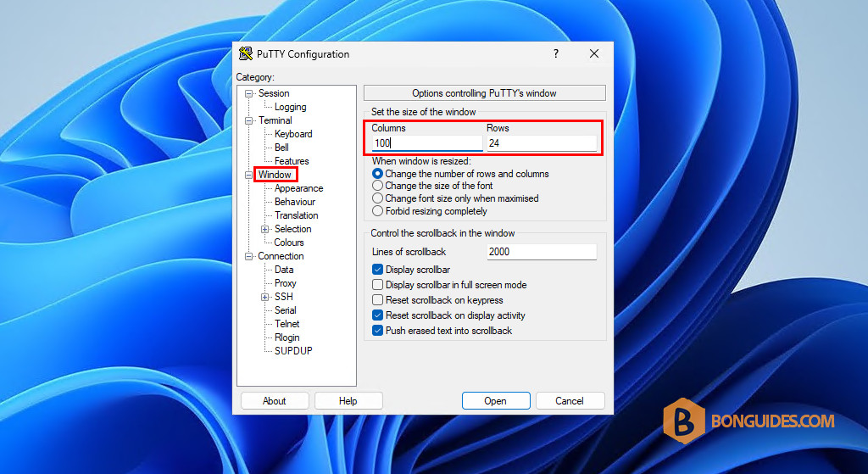The image size is (868, 474).
Task: Select Keyboard in category tree
Action: click(x=293, y=134)
